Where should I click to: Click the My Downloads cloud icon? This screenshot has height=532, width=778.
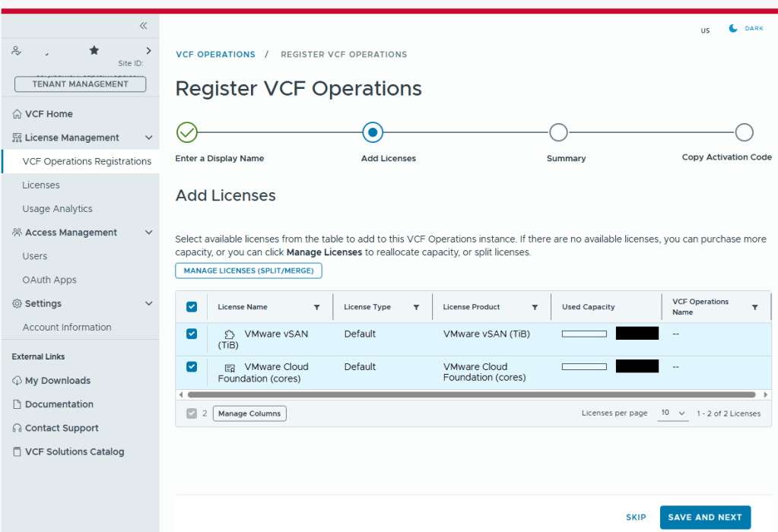17,381
